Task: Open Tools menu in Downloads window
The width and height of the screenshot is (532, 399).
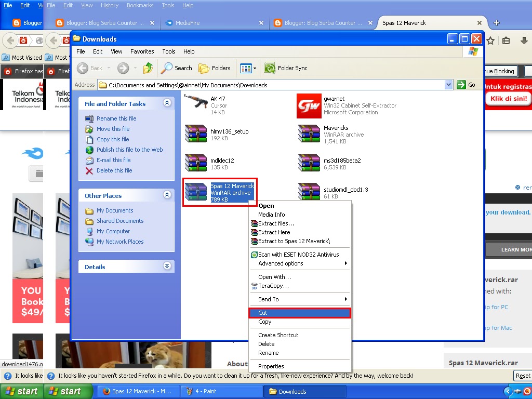Action: coord(169,51)
